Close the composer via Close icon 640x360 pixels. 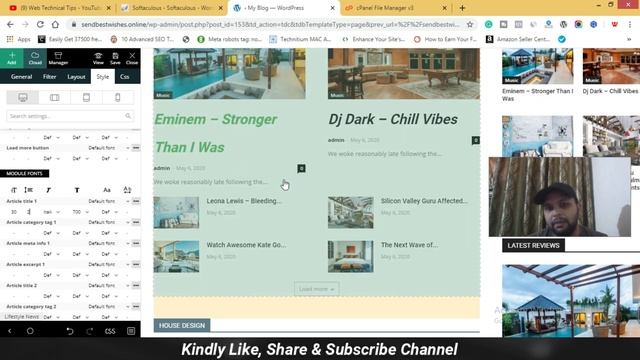pos(132,58)
